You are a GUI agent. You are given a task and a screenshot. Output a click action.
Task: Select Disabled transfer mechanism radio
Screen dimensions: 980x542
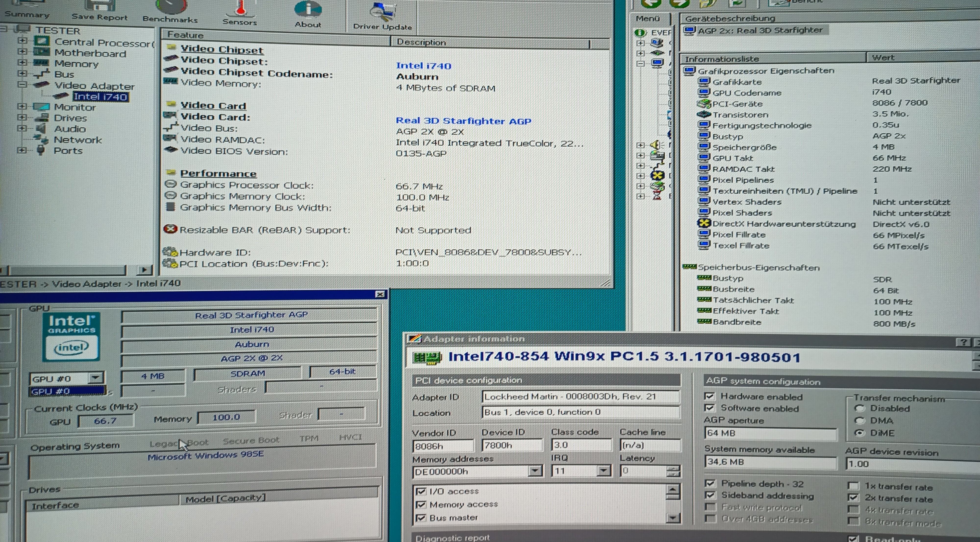pyautogui.click(x=859, y=409)
